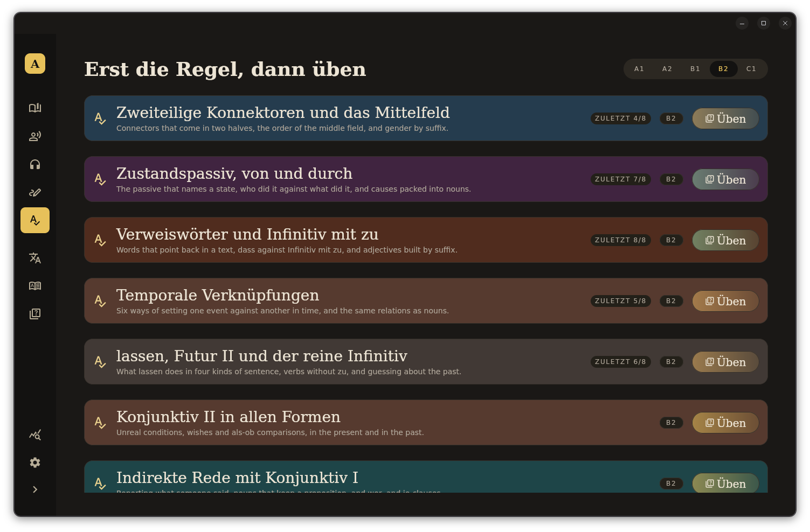Open the "Temporale Verknüpfungen" title
The height and width of the screenshot is (532, 810).
tap(218, 295)
